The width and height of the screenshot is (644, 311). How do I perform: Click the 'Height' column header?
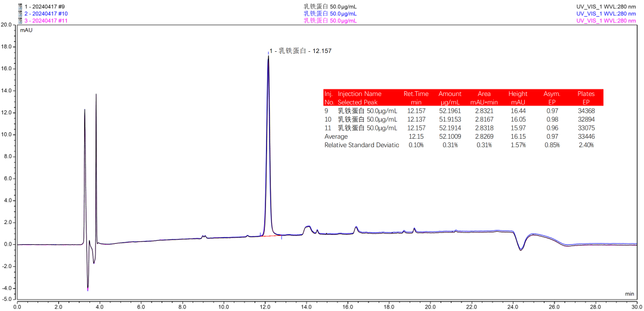518,94
